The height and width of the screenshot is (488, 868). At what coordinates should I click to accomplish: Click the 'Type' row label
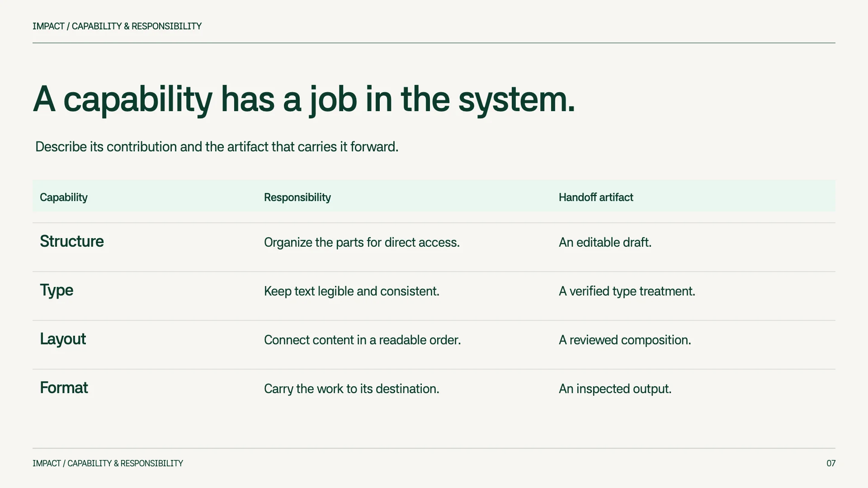point(57,291)
